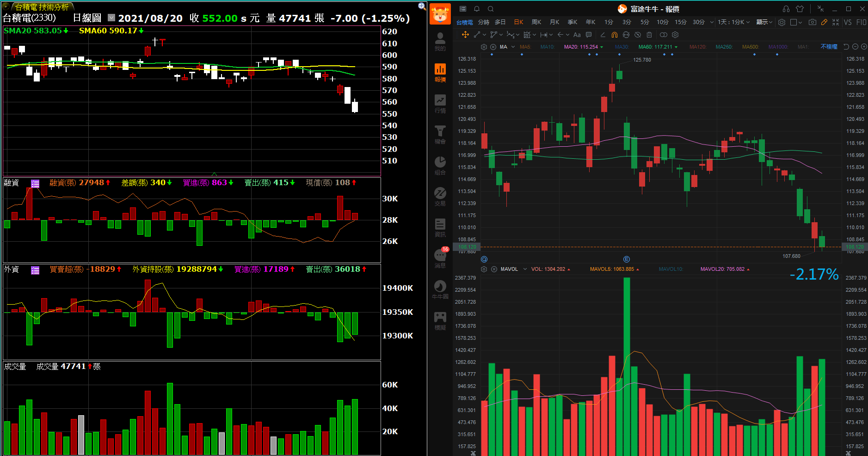Switch to 5分 five-minute chart tab
The width and height of the screenshot is (868, 456).
pos(645,22)
